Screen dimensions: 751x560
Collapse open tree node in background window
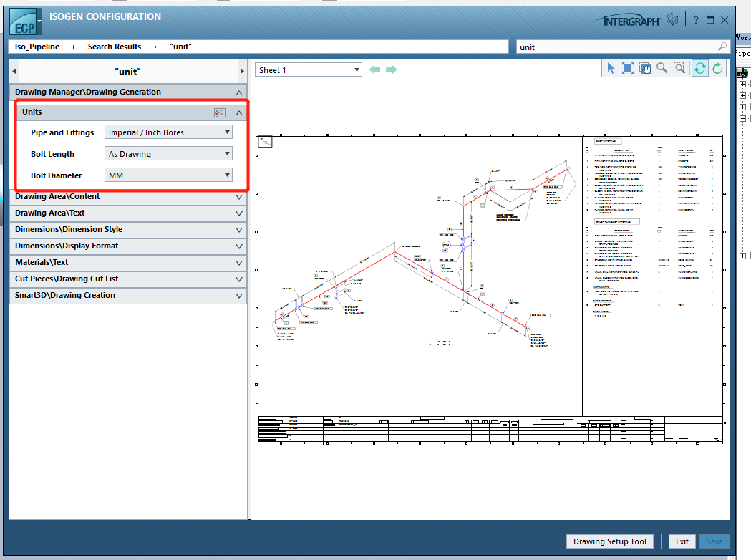(742, 118)
